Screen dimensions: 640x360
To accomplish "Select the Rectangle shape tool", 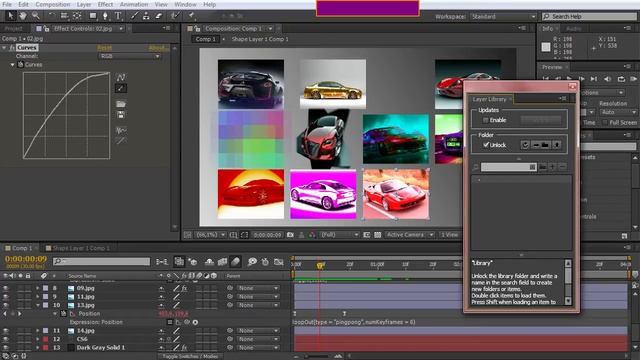I will pos(93,16).
